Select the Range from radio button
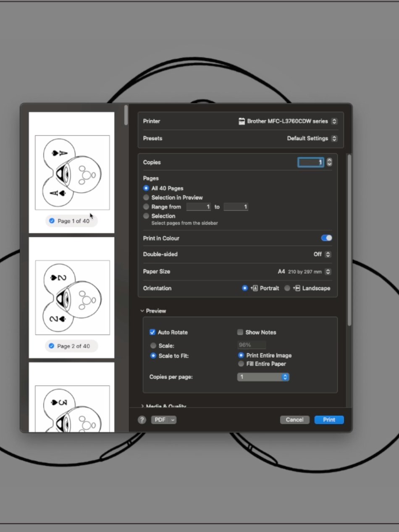Image resolution: width=399 pixels, height=532 pixels. [x=146, y=207]
